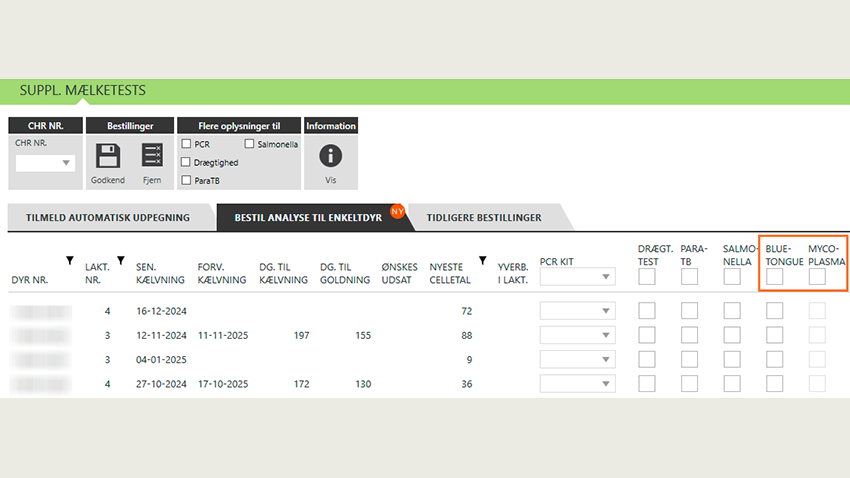This screenshot has height=478, width=850.
Task: Check the Drægtighed option
Action: (x=187, y=162)
